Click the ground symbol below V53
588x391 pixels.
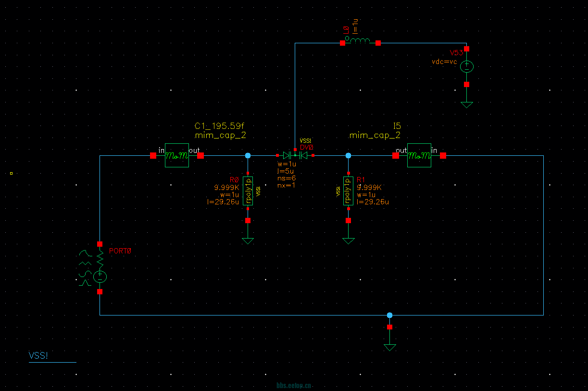click(466, 104)
